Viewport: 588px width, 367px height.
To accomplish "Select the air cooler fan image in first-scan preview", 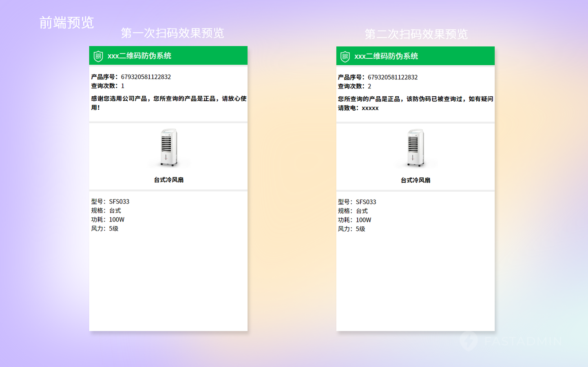I will click(168, 148).
